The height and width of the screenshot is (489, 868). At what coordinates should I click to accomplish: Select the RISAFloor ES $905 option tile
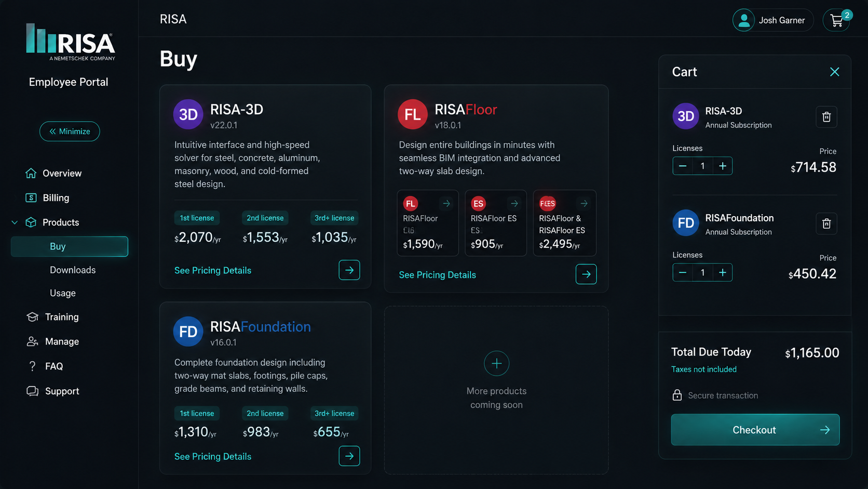click(496, 223)
